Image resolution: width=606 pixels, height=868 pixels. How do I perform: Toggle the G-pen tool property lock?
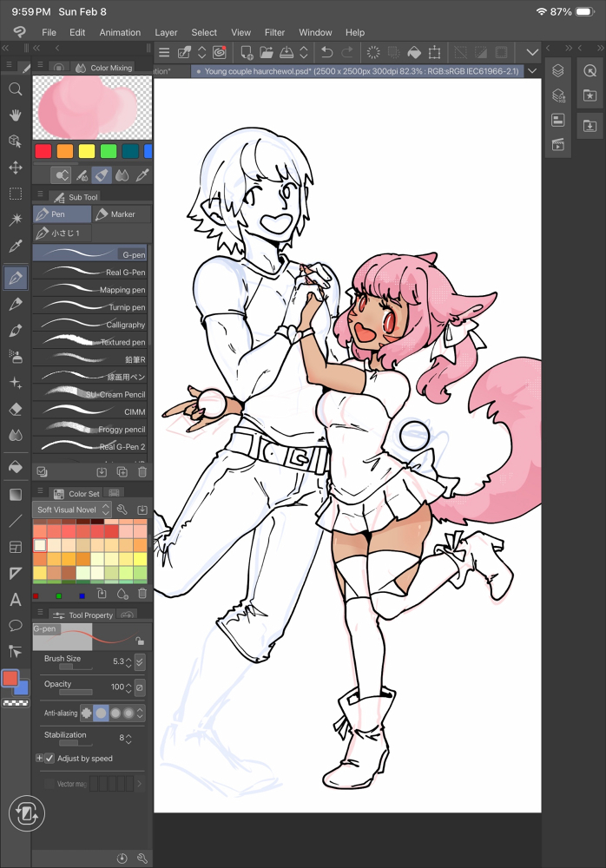tap(140, 641)
